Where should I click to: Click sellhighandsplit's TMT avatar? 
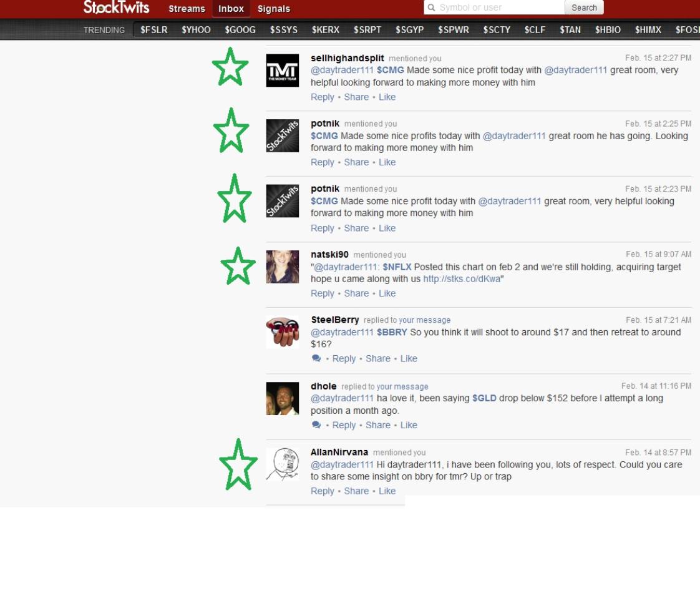pyautogui.click(x=282, y=70)
